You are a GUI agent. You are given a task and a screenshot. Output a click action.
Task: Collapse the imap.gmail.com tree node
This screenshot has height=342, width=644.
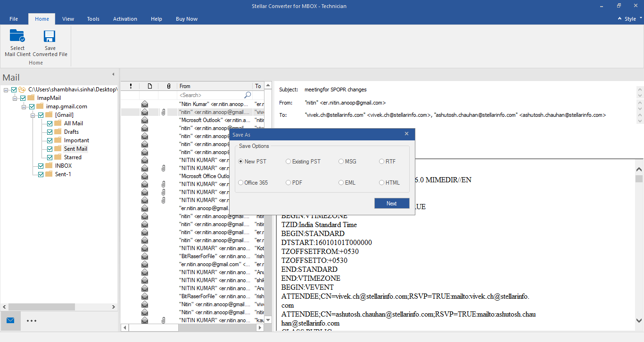(x=24, y=106)
